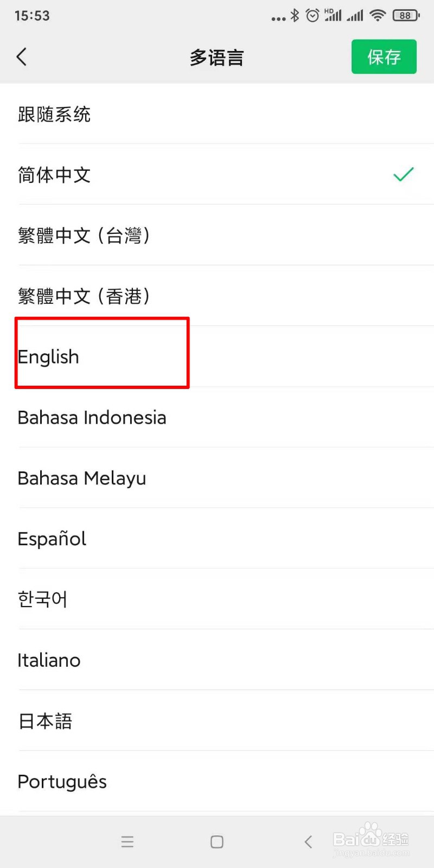Screen dimensions: 434x868
Task: Tap the Android home square icon
Action: [x=217, y=841]
